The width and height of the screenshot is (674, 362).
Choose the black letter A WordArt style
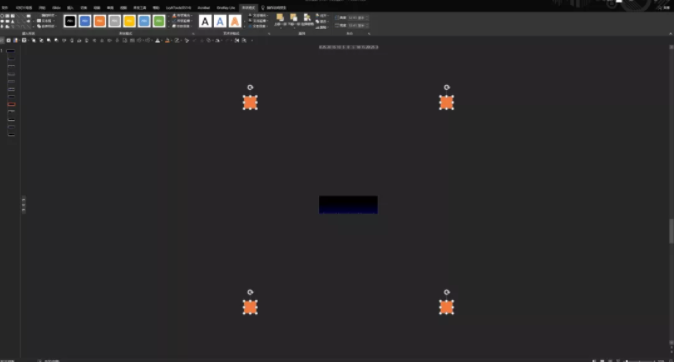[x=205, y=21]
